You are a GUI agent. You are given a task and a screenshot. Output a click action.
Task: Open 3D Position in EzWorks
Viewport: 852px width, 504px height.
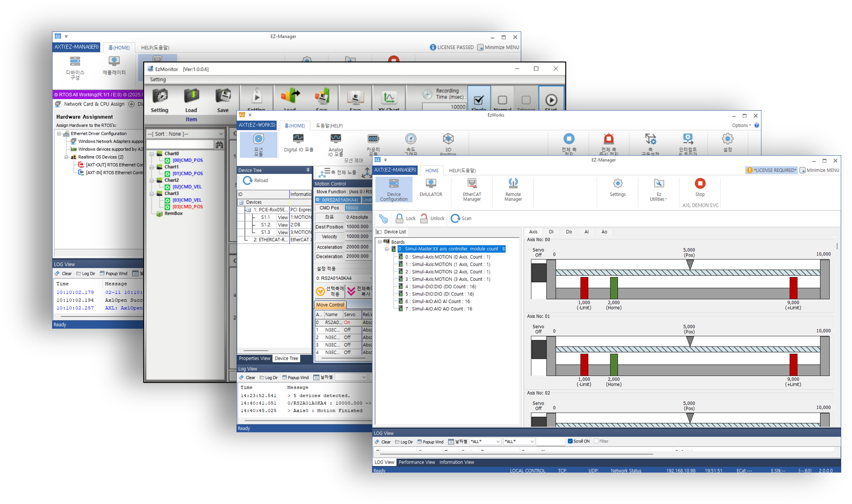click(448, 144)
